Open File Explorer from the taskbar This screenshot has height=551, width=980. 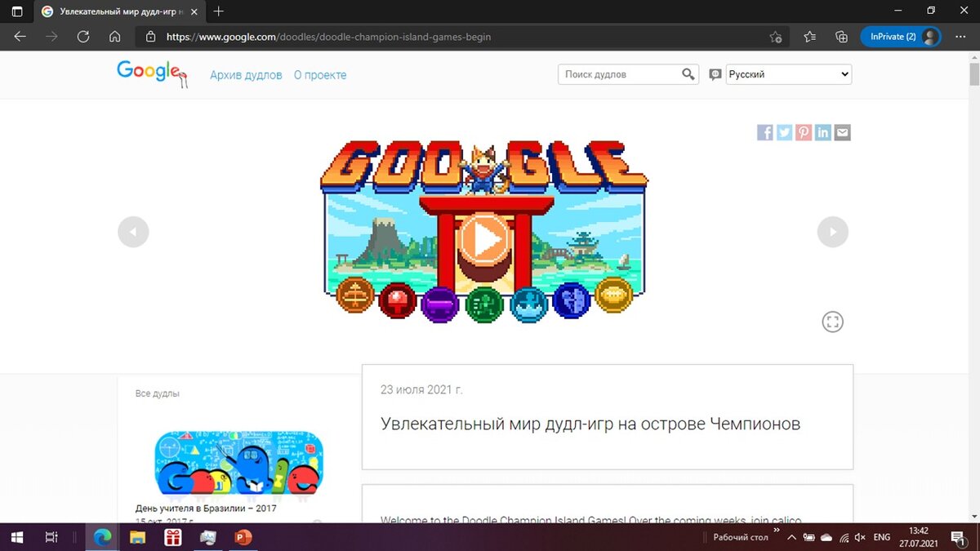pos(137,537)
